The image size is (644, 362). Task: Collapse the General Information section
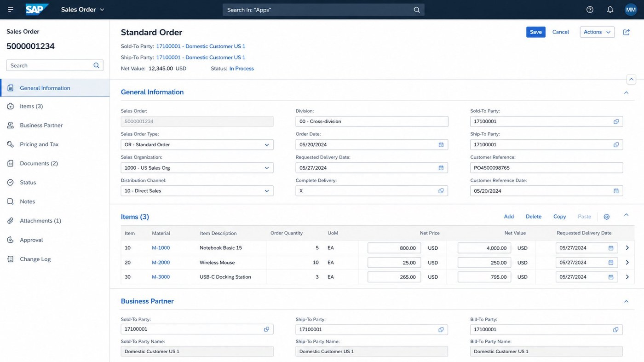tap(626, 92)
